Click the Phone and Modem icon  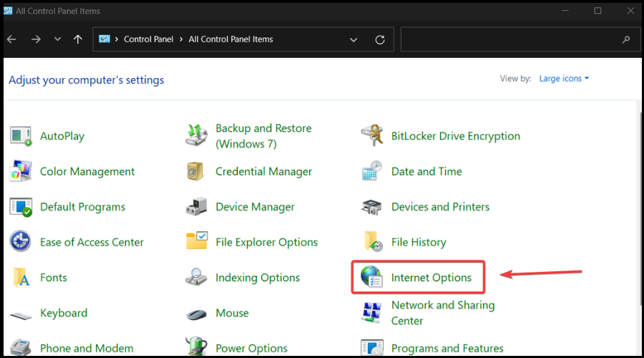(x=21, y=348)
